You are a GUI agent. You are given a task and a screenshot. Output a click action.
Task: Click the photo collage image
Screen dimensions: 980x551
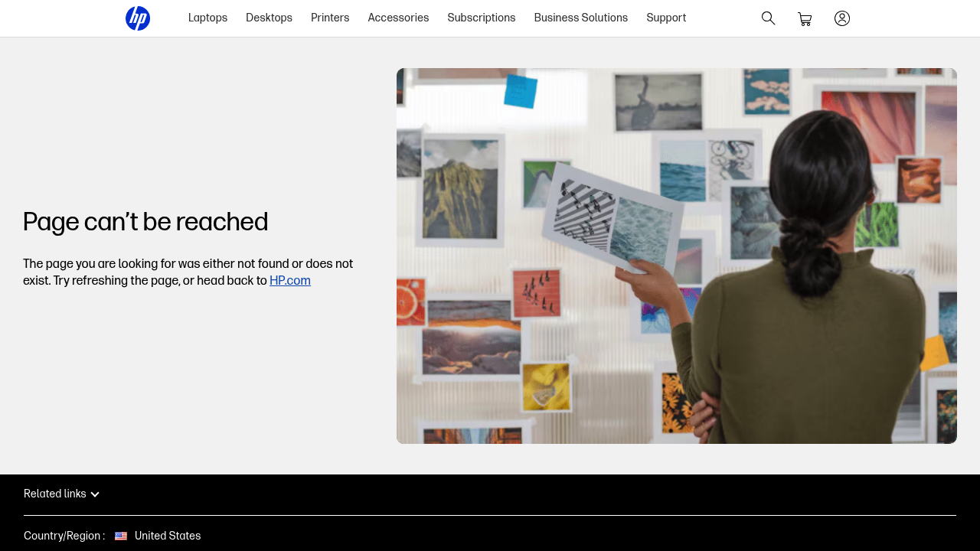[x=677, y=256]
